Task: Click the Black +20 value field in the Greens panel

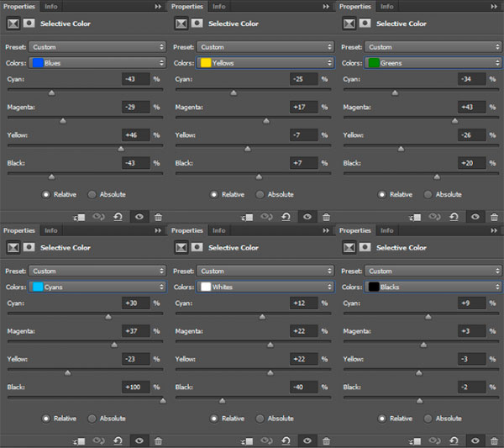Action: [471, 163]
